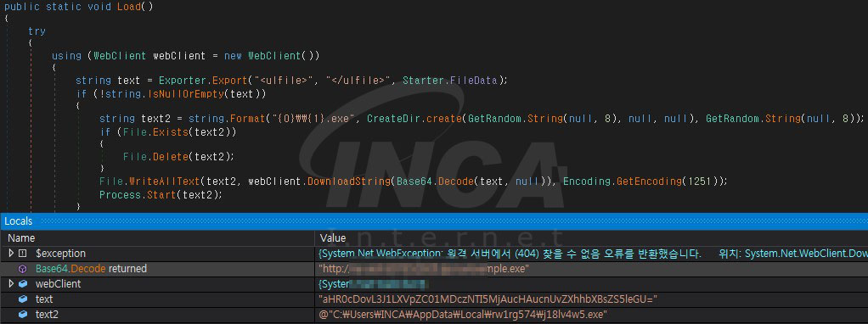Click the Load method name
Screen dimensions: 868x324
[x=129, y=7]
